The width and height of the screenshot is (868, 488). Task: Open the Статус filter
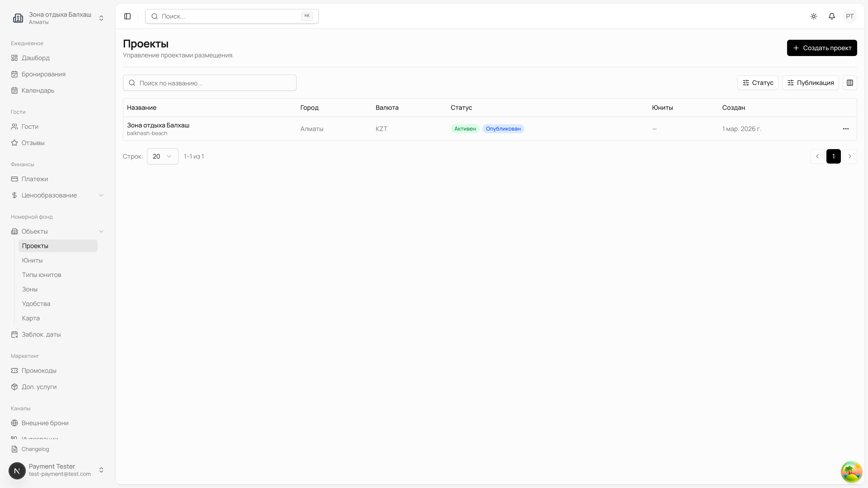(758, 82)
